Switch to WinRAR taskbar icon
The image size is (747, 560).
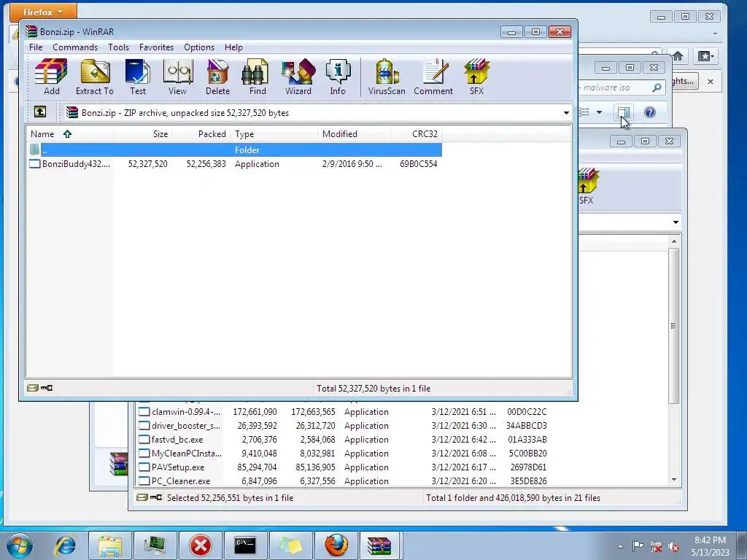[x=379, y=545]
